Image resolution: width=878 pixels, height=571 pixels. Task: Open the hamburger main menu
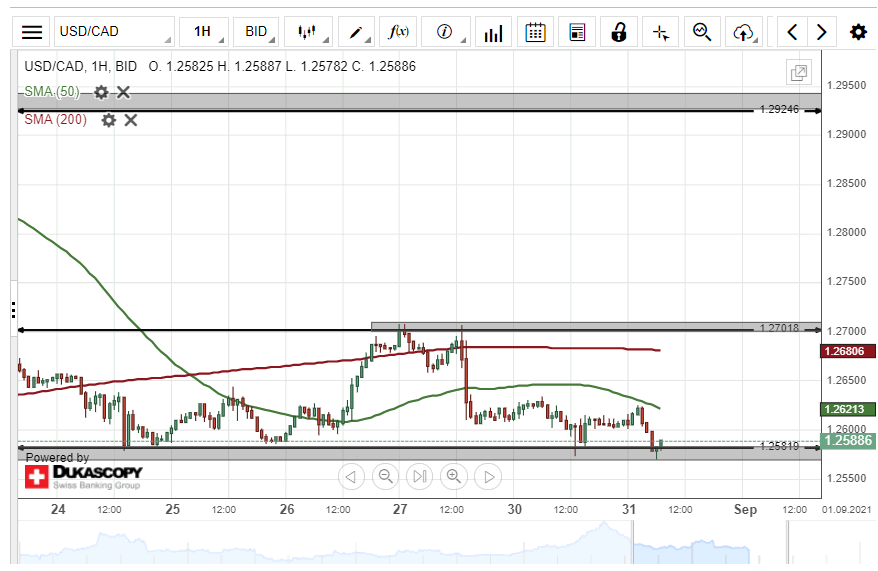click(32, 32)
